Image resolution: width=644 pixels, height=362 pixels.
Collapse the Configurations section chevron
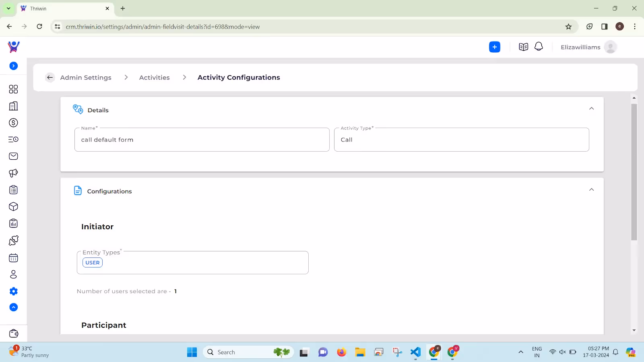tap(591, 190)
